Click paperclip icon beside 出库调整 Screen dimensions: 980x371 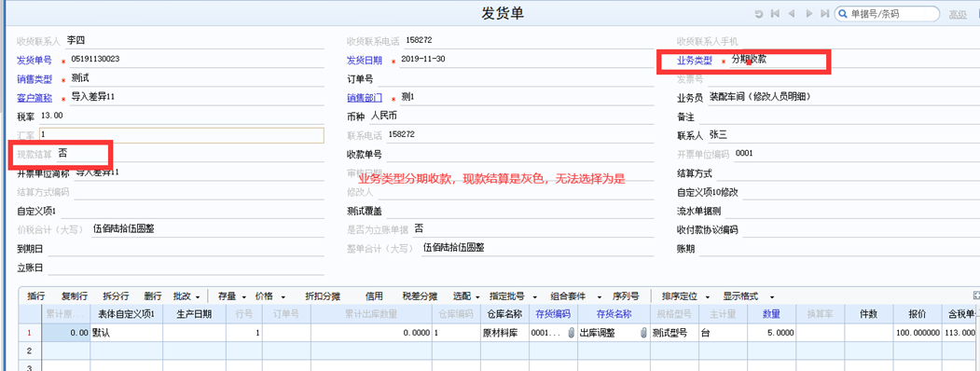643,333
